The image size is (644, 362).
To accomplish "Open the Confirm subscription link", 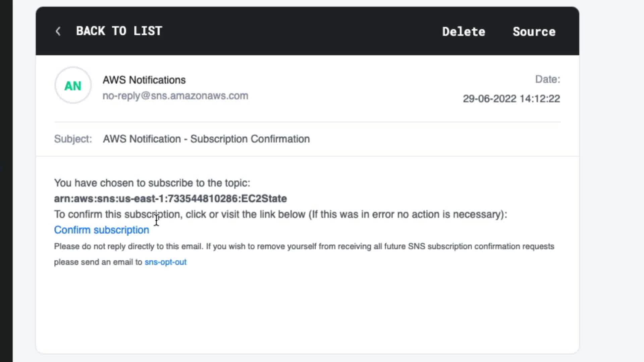I will [101, 230].
